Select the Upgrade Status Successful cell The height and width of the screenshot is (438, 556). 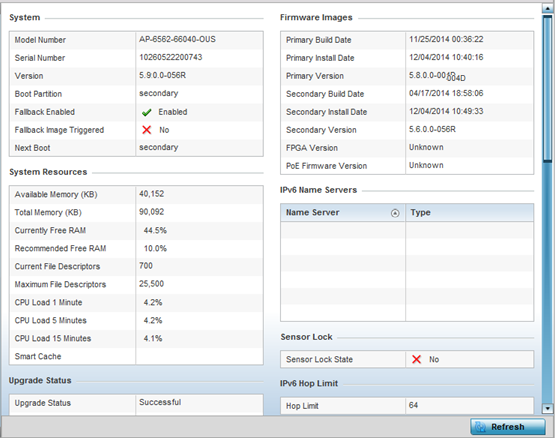199,404
